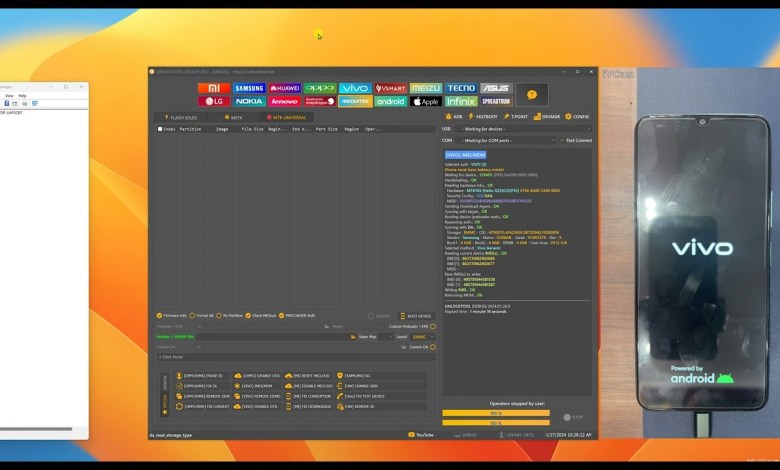Select the Qualcomm Snapdragon logo

click(x=320, y=101)
